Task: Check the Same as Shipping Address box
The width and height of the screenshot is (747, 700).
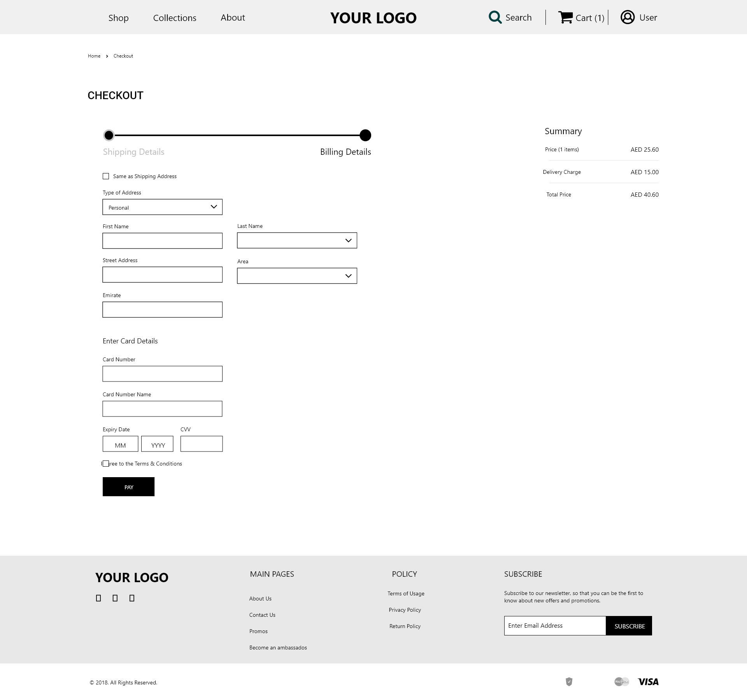Action: tap(105, 176)
